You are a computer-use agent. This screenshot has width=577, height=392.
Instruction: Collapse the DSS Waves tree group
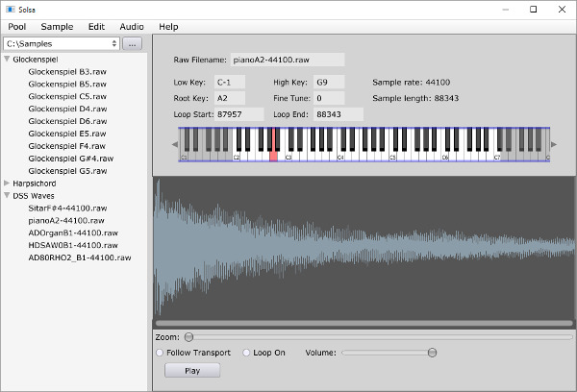[7, 196]
